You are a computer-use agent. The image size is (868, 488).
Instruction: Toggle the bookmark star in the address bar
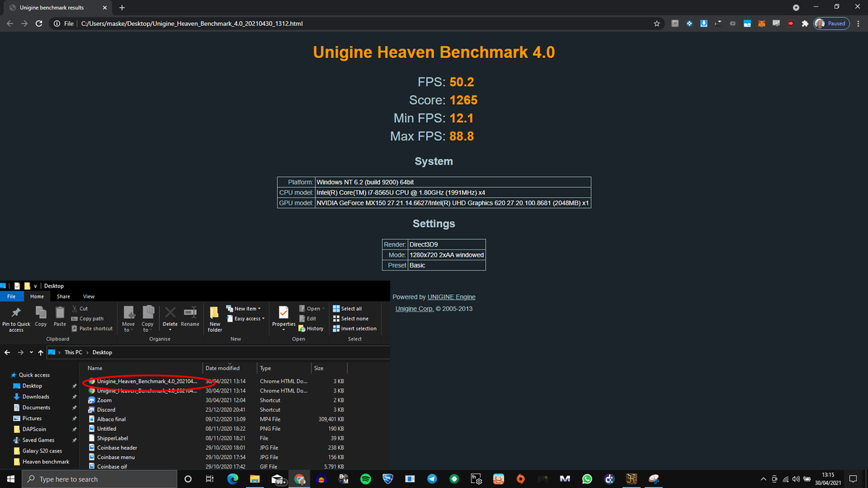pos(656,23)
